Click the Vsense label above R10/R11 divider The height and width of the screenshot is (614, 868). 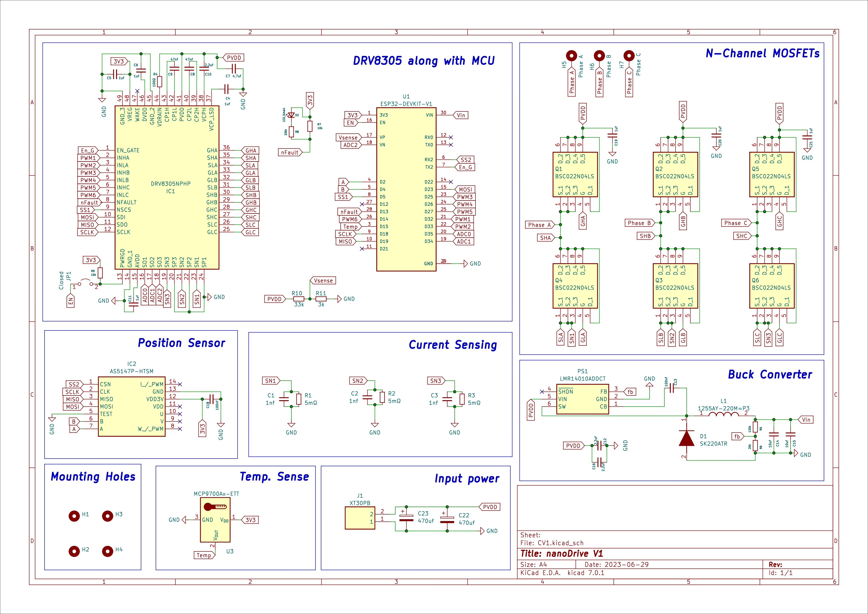(323, 281)
